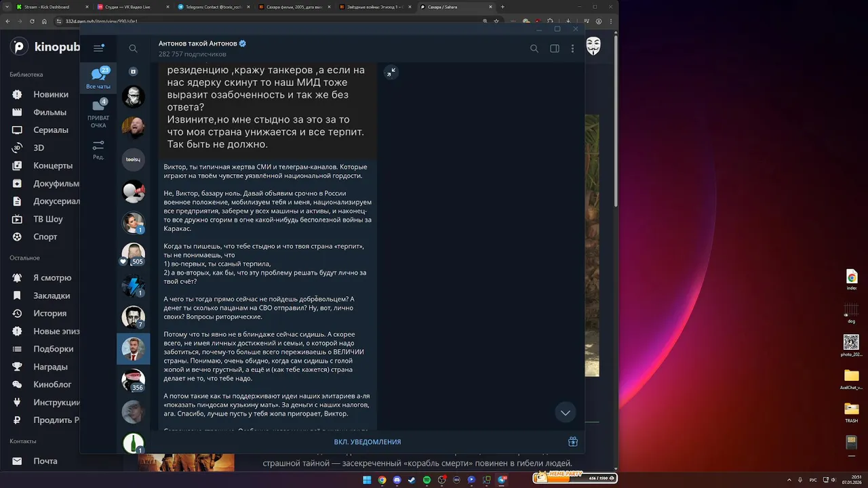
Task: Open Telegram chat list search icon
Action: point(133,49)
